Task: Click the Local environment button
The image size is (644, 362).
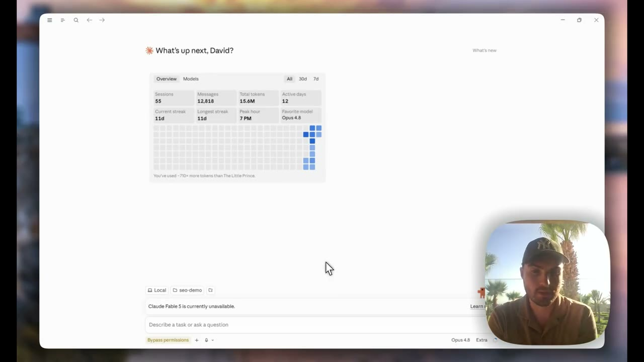Action: [157, 290]
